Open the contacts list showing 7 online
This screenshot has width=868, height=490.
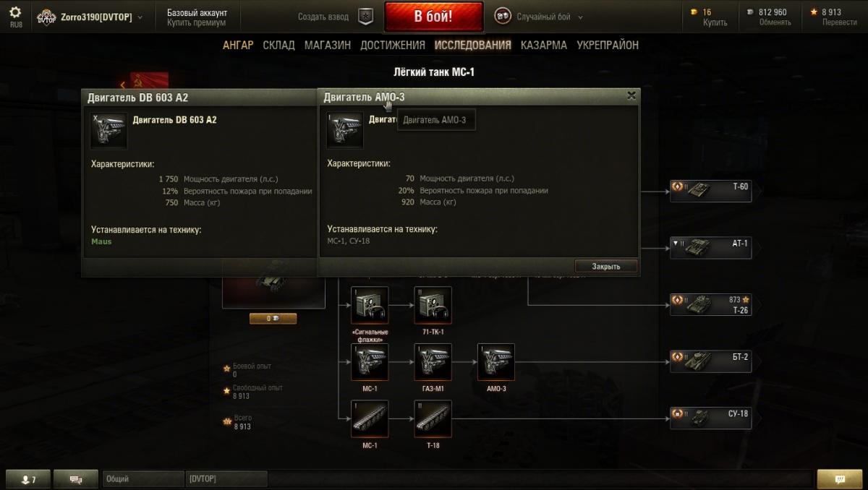click(x=28, y=479)
